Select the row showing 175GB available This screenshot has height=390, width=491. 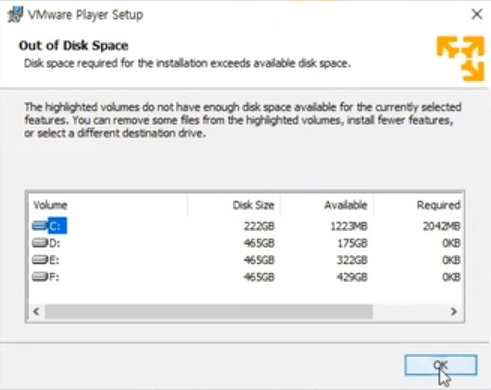[x=246, y=243]
